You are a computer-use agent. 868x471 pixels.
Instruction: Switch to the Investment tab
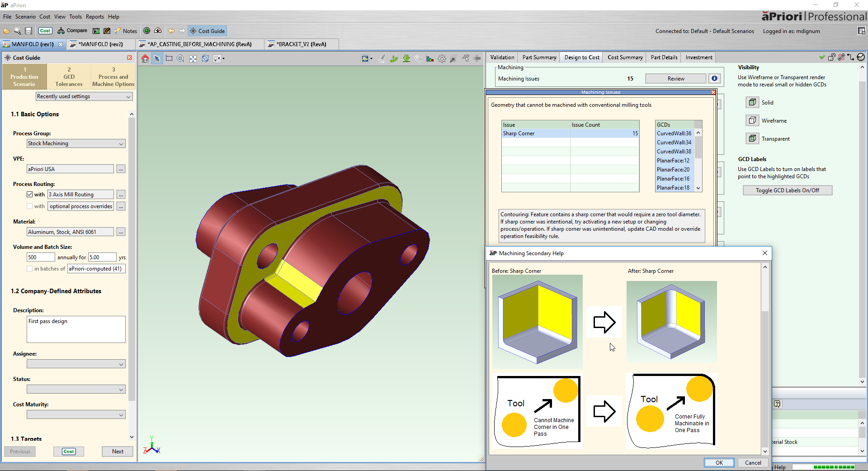click(699, 57)
